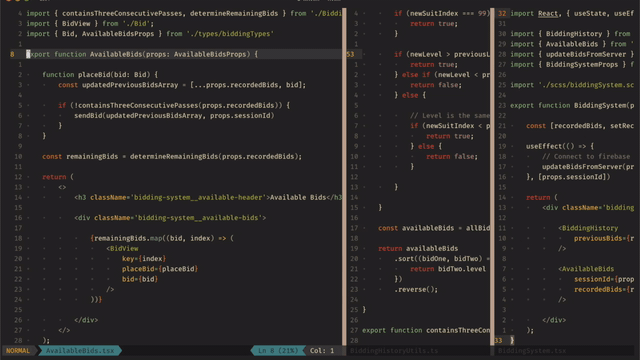
Task: Click the BiddingSystem.tsx status line label
Action: (x=532, y=351)
